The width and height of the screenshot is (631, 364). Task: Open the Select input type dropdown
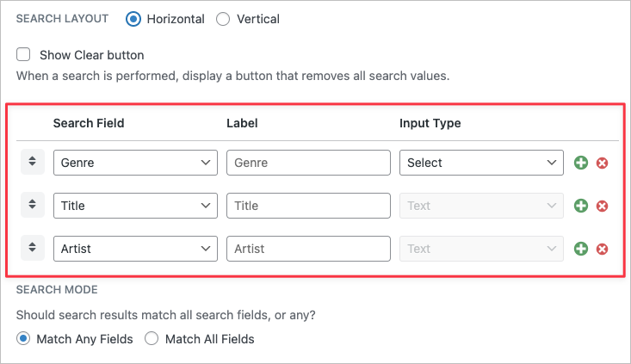tap(481, 163)
